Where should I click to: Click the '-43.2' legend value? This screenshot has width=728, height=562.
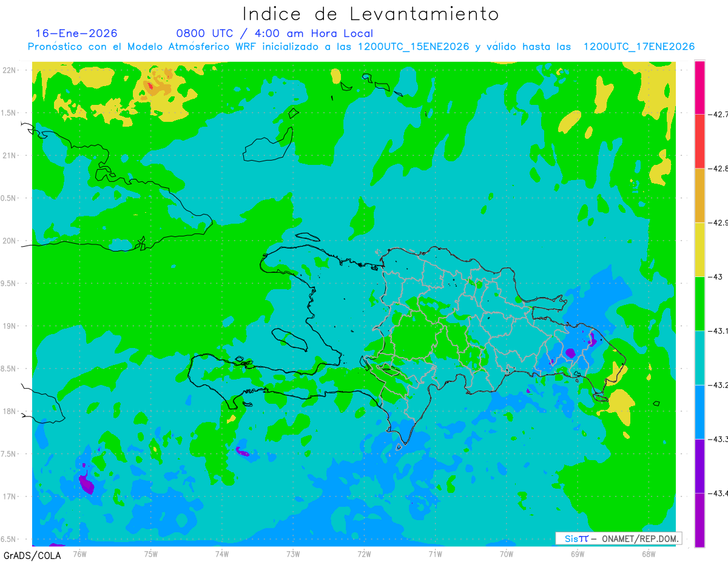718,385
